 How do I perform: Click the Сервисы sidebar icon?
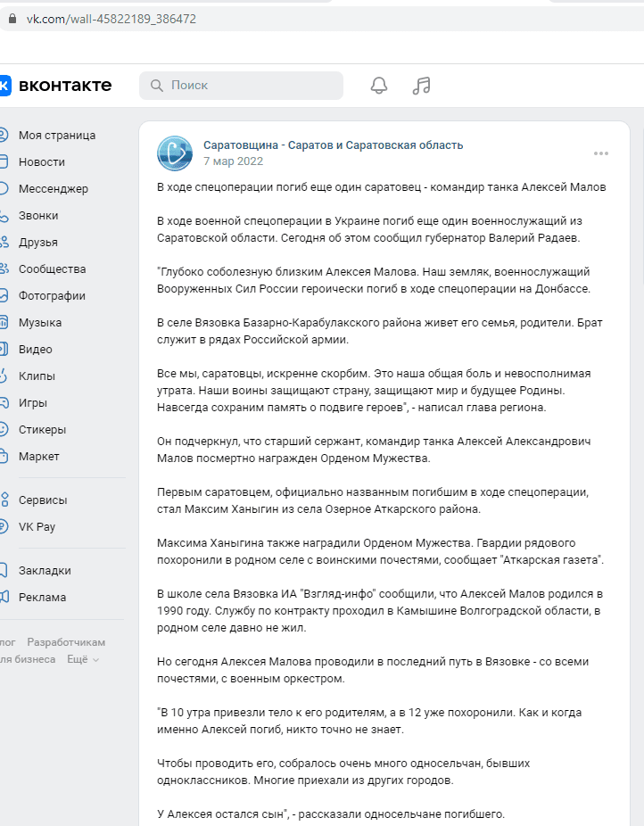[4, 500]
